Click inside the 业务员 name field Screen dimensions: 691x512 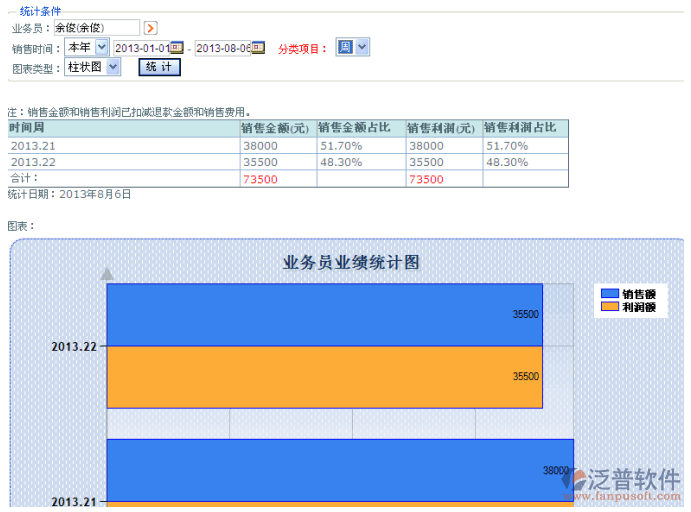pos(96,28)
